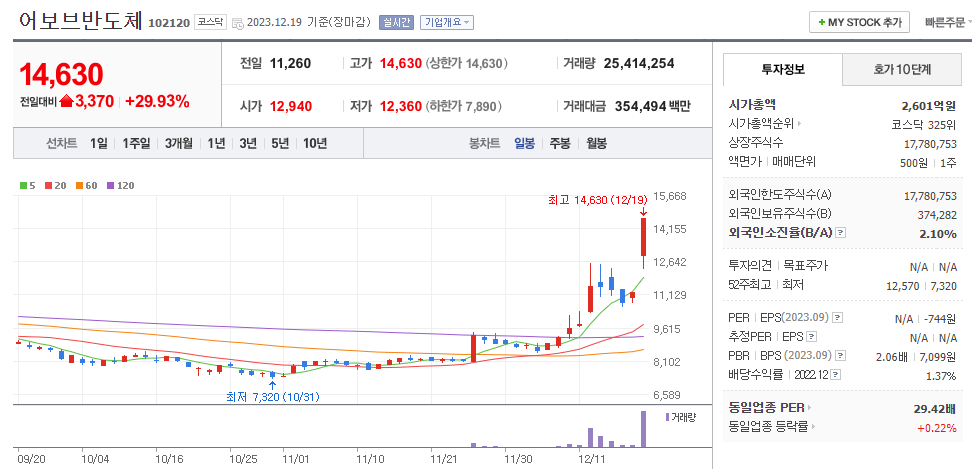Click the stock code 102120

point(169,23)
